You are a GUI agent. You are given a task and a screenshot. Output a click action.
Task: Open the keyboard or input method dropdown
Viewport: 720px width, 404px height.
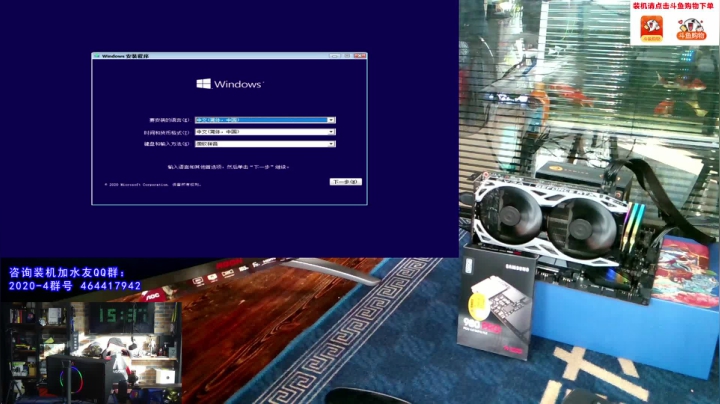[265, 144]
